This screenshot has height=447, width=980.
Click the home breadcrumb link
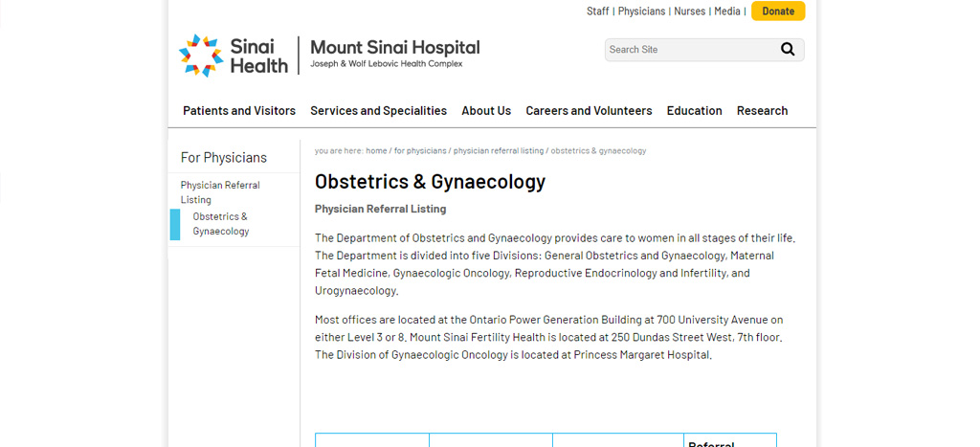pyautogui.click(x=376, y=151)
